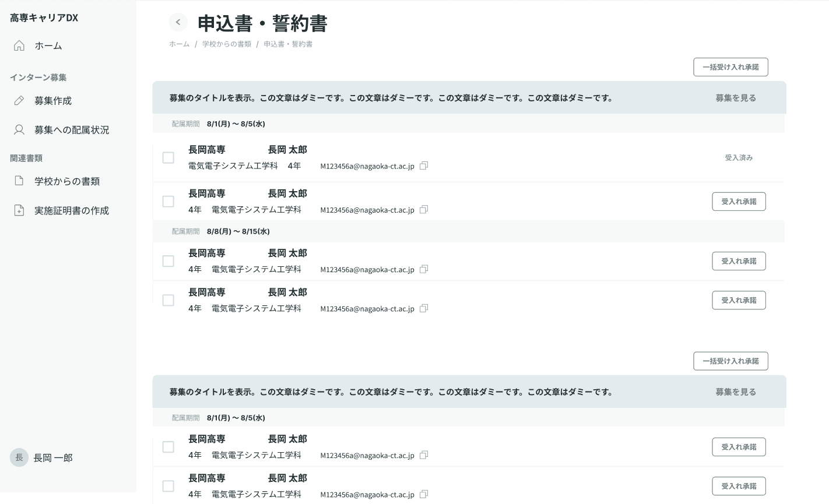Click the 長 avatar for 長岡 一郎
The width and height of the screenshot is (829, 504).
pyautogui.click(x=19, y=457)
